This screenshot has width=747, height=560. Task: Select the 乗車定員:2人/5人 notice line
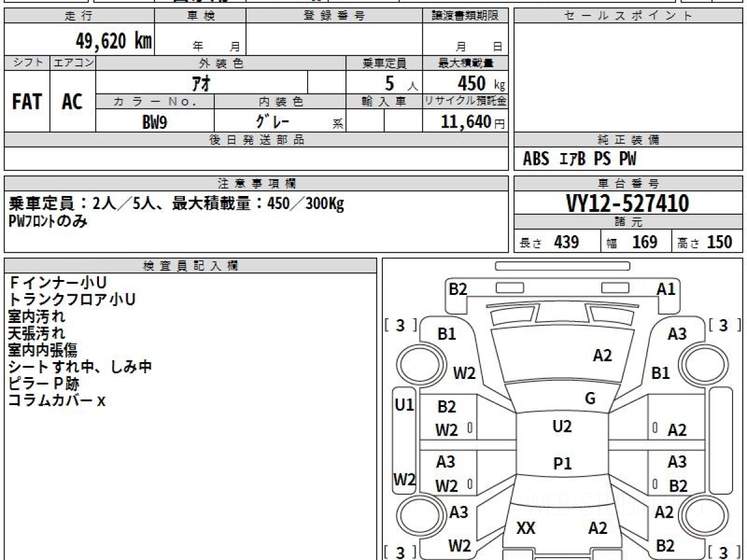click(176, 204)
